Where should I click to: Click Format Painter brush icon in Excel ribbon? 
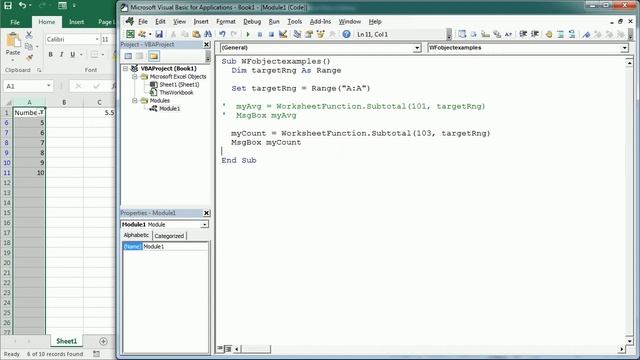pos(29,58)
